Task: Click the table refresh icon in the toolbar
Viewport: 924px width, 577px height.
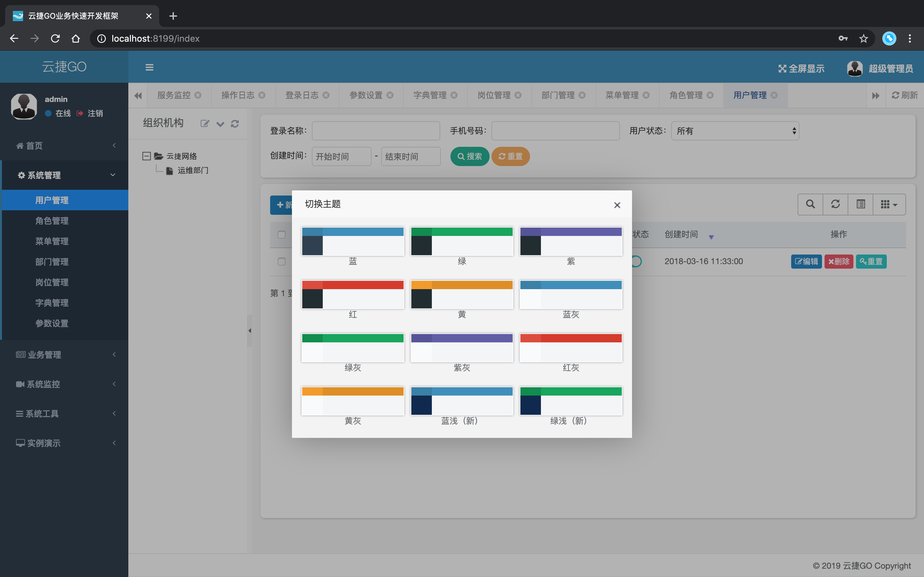Action: point(835,204)
